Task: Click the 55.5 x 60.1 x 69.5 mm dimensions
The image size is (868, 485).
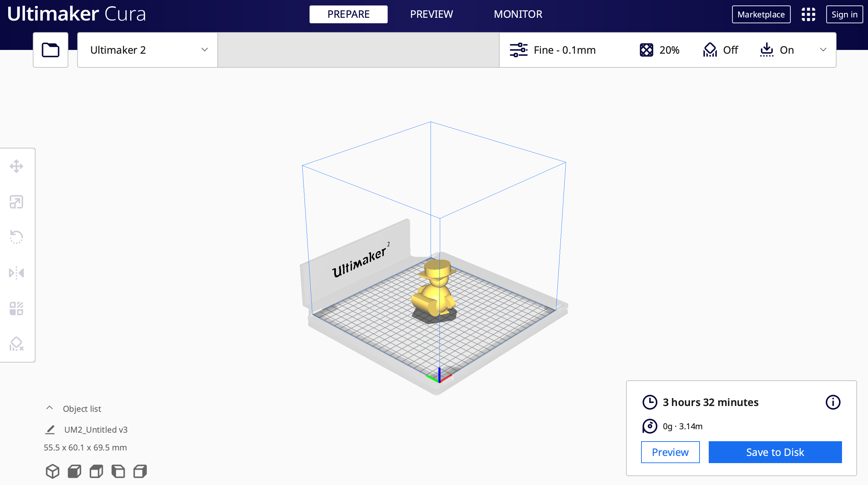Action: coord(85,447)
